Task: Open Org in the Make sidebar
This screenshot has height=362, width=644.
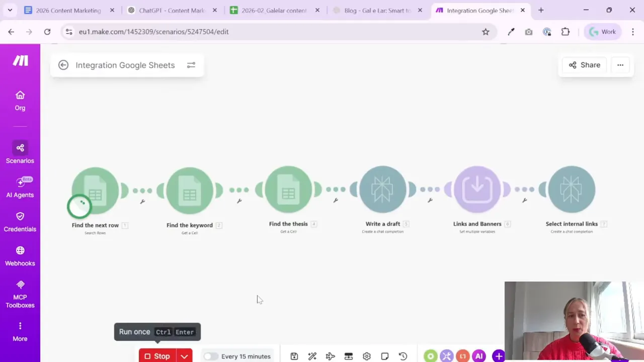Action: coord(20,101)
